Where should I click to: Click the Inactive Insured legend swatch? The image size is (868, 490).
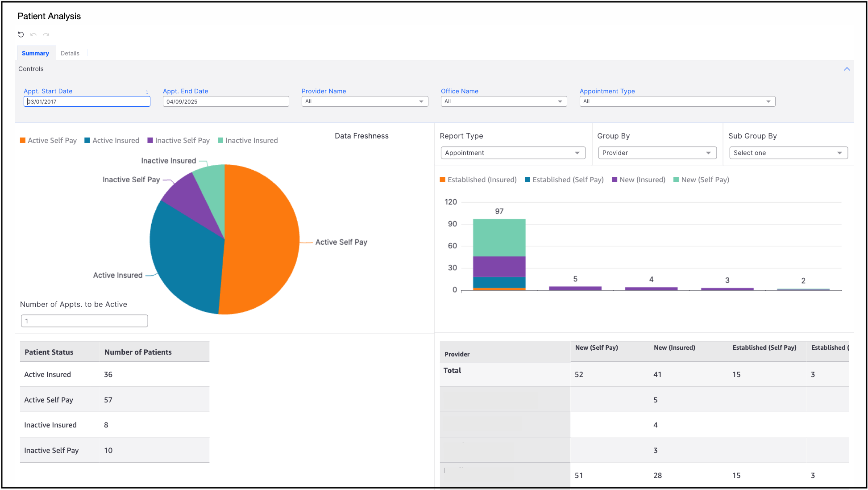(220, 140)
